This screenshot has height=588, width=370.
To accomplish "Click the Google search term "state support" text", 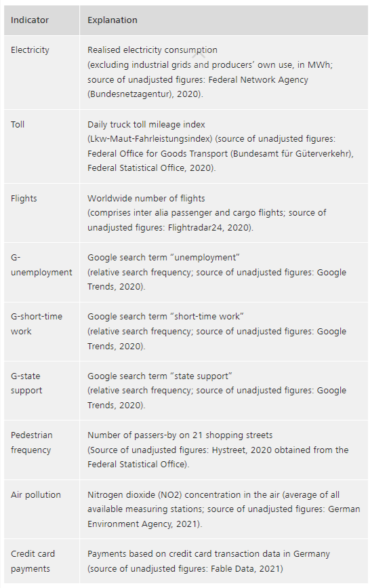I will click(x=160, y=376).
